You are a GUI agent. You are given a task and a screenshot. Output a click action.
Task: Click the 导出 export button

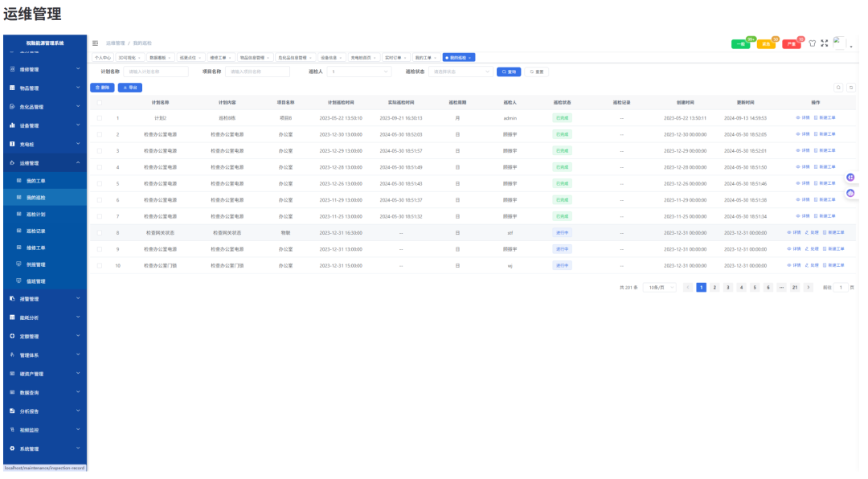pos(130,88)
